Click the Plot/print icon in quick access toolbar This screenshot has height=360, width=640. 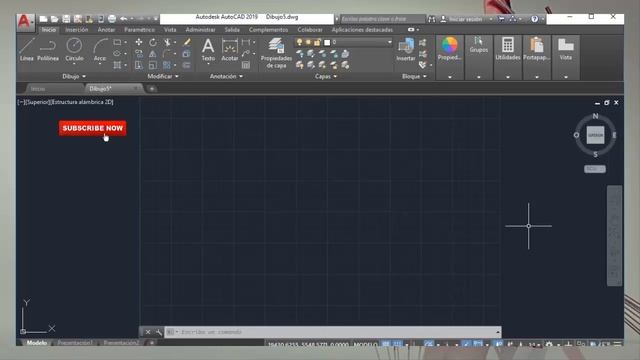tap(111, 19)
